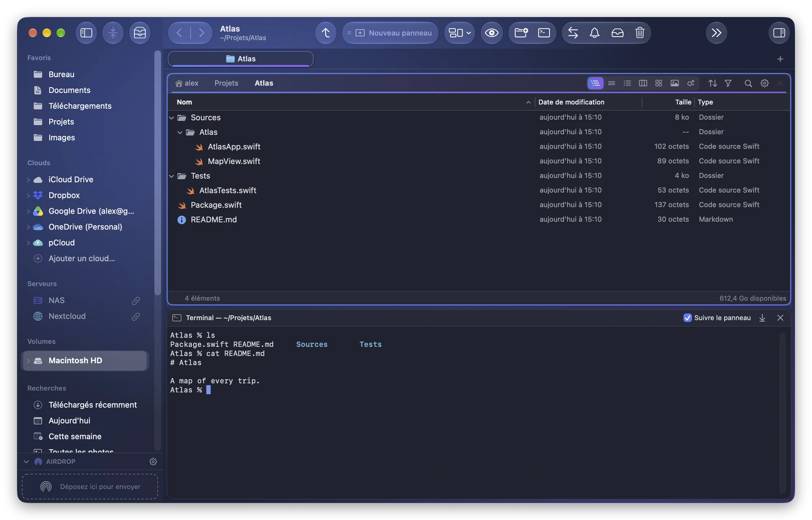Toggle the right inspector panel icon
Viewport: 812px width, 520px height.
(779, 33)
